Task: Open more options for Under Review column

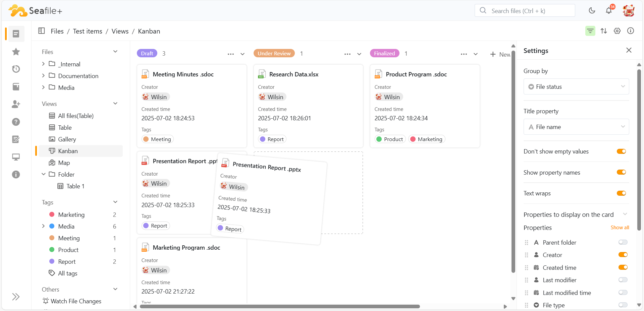Action: click(x=347, y=54)
